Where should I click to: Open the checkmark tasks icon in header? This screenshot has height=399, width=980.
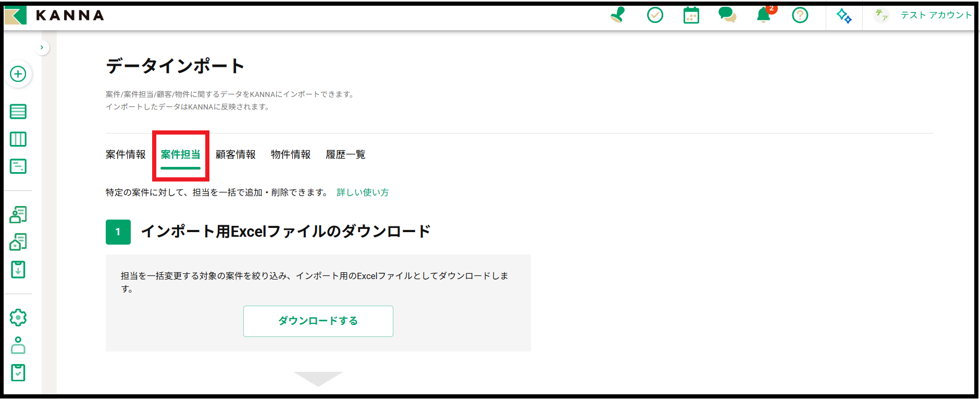(x=655, y=15)
